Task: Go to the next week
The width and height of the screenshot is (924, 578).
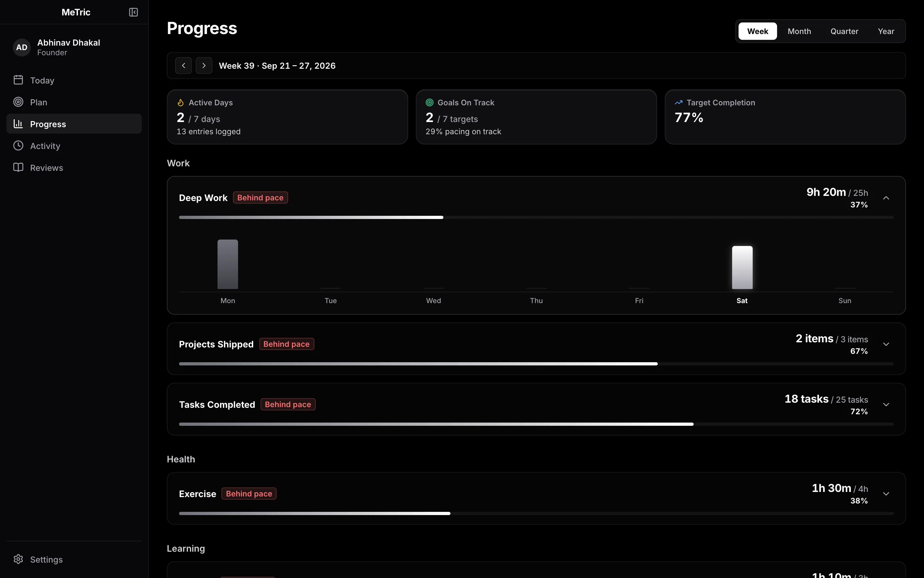Action: point(204,66)
